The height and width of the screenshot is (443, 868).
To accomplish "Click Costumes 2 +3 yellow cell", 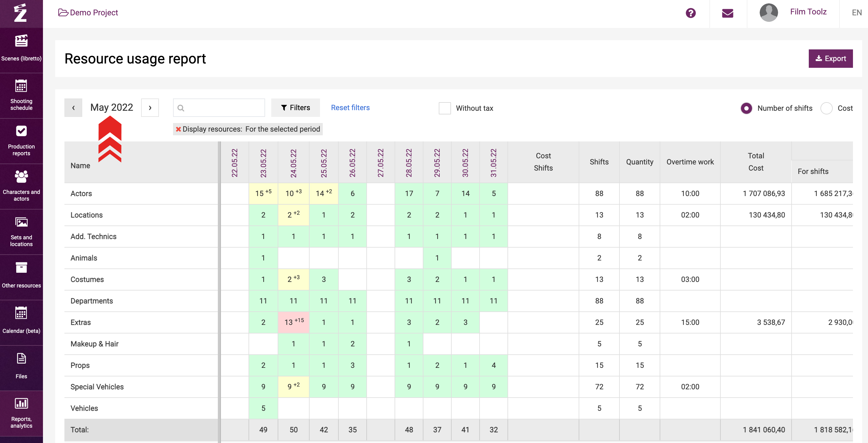I will click(x=294, y=279).
